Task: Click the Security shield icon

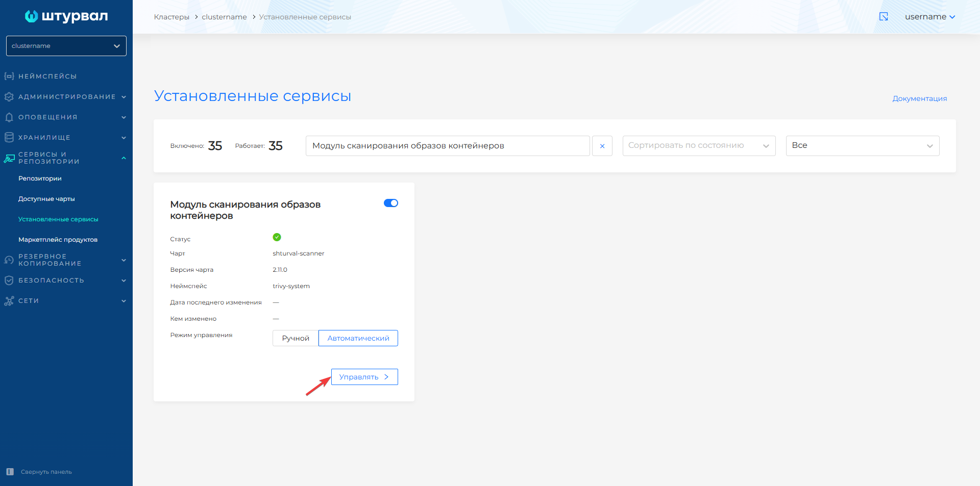Action: point(9,280)
